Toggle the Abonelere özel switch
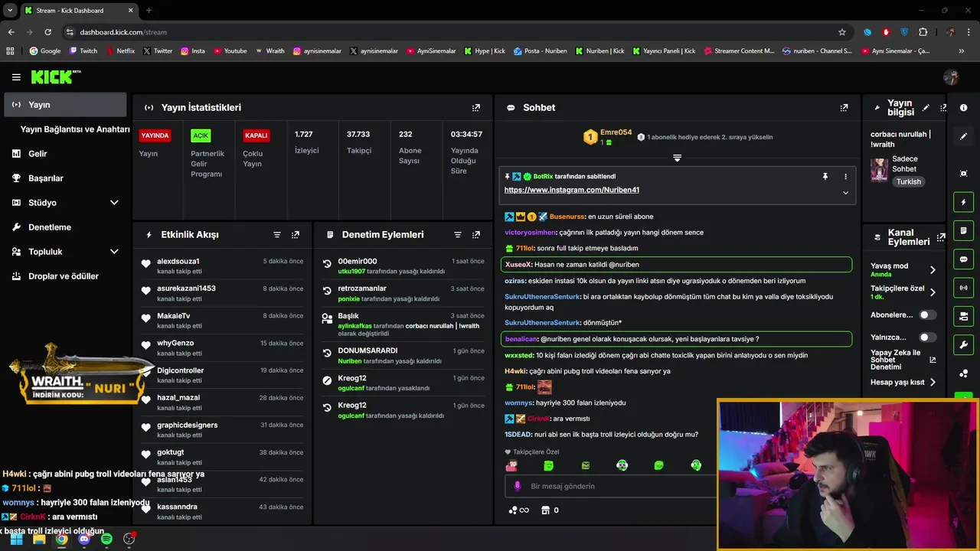 coord(927,315)
